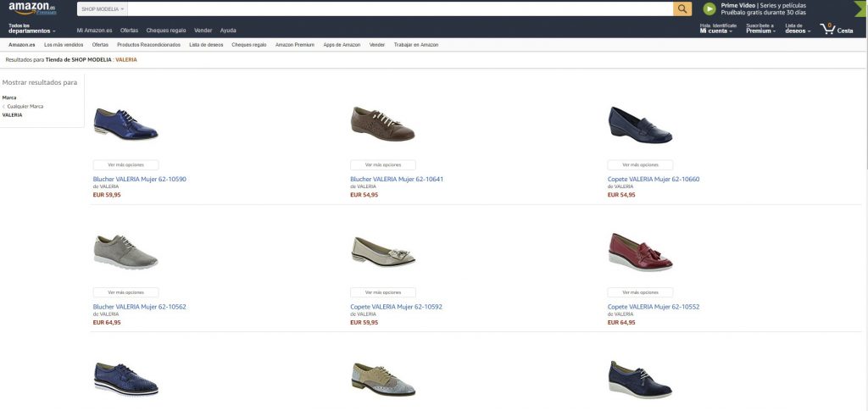This screenshot has height=411, width=868.
Task: Open Lista de deseos in secondary bar
Action: coord(206,45)
